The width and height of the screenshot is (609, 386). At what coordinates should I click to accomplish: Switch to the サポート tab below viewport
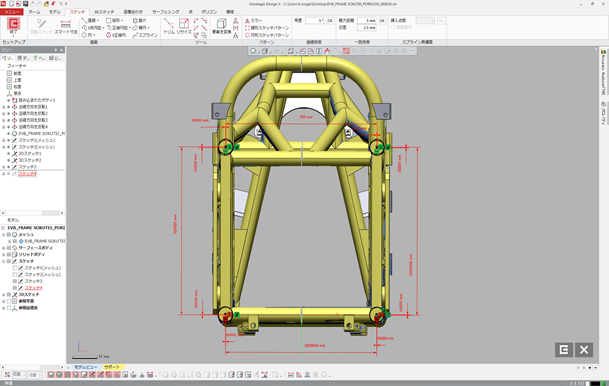(112, 367)
